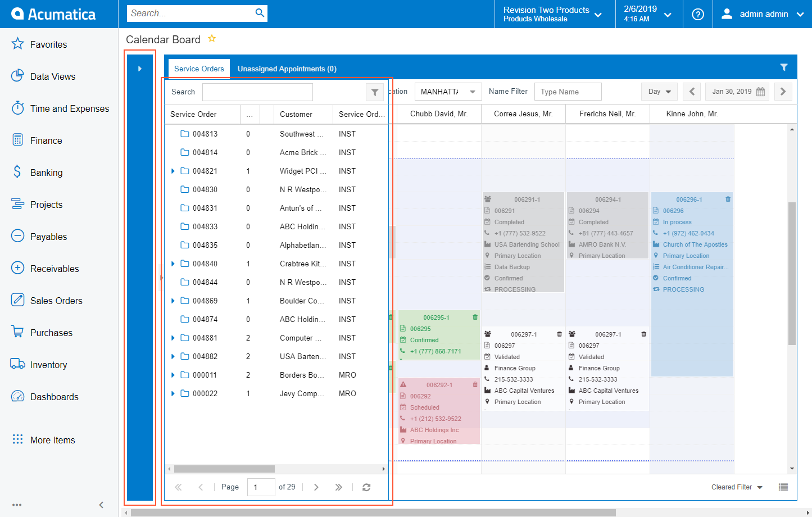Click the Favorites star icon next to Calendar Board
The width and height of the screenshot is (812, 517).
point(212,39)
